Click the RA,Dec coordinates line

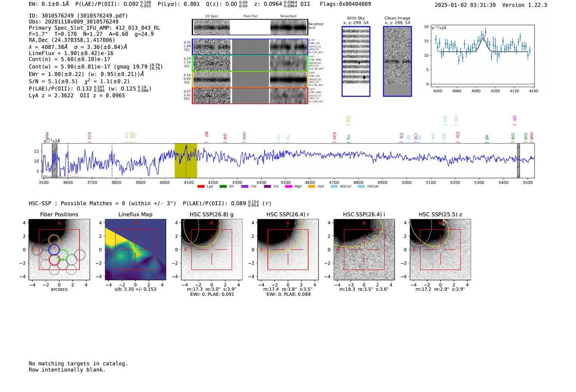click(72, 40)
